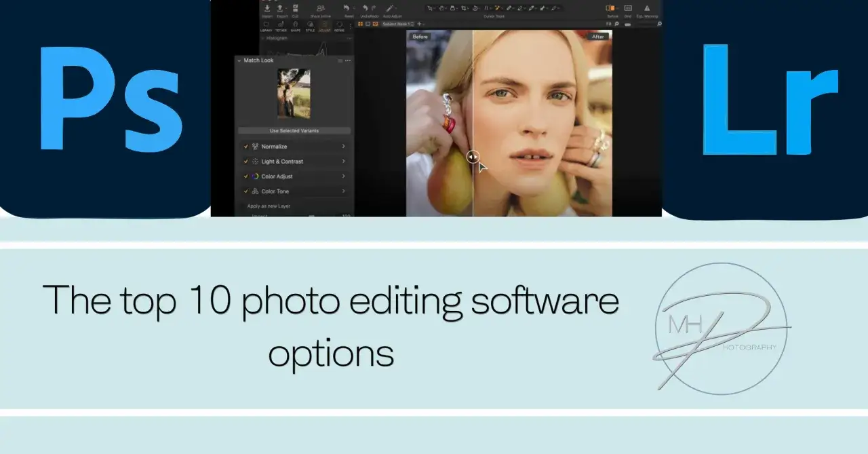
Task: Uncheck the Color Tone checkmark
Action: tap(245, 191)
